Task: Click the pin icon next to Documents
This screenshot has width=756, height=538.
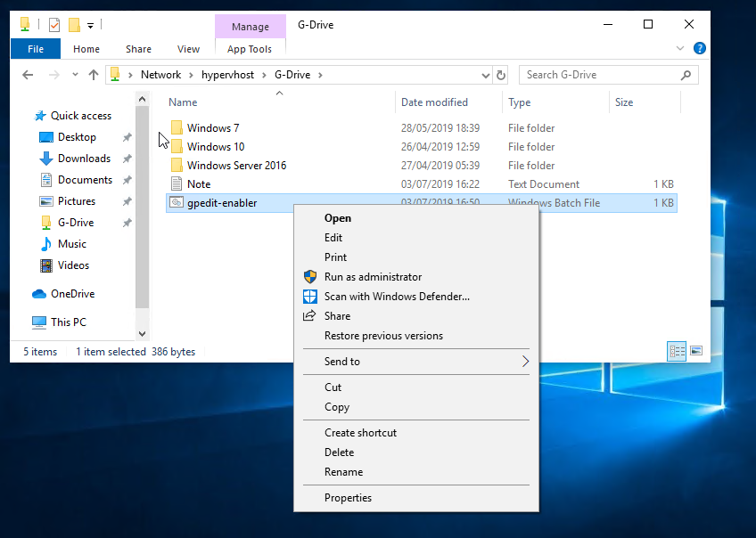Action: 127,180
